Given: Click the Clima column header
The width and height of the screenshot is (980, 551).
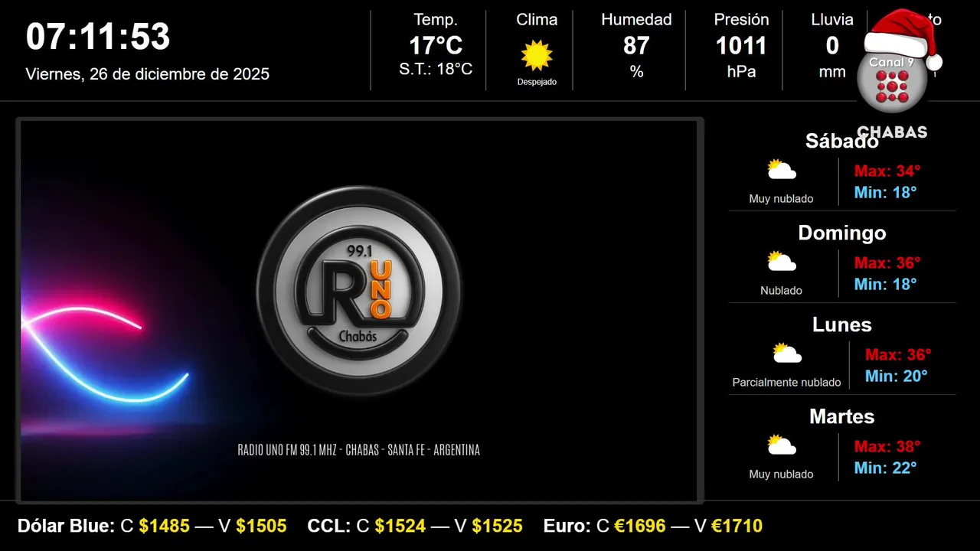Looking at the screenshot, I should (537, 20).
